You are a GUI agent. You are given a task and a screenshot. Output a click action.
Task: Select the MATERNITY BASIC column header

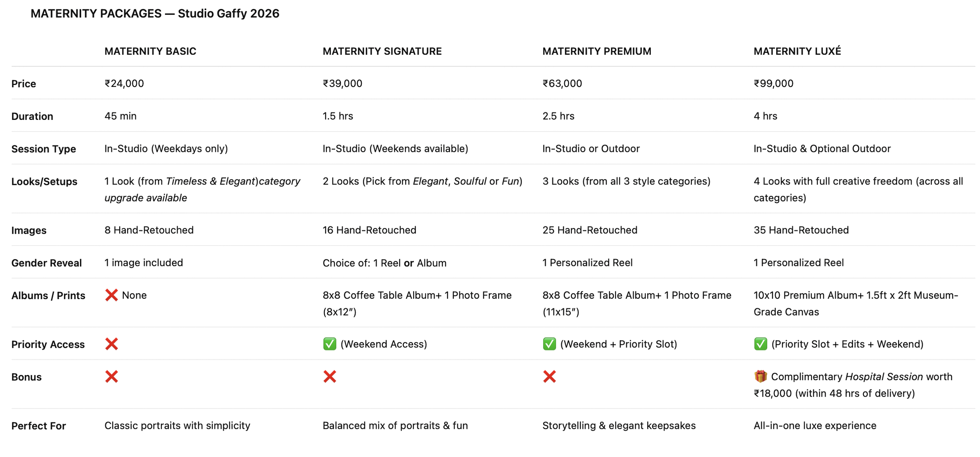150,51
